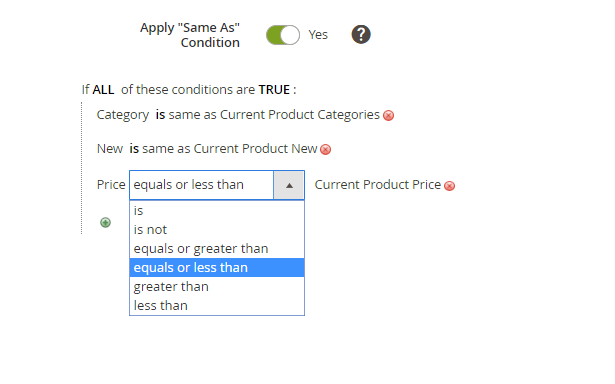Screen dimensions: 615x384
Task: Change the TRUE condition value link
Action: (274, 90)
